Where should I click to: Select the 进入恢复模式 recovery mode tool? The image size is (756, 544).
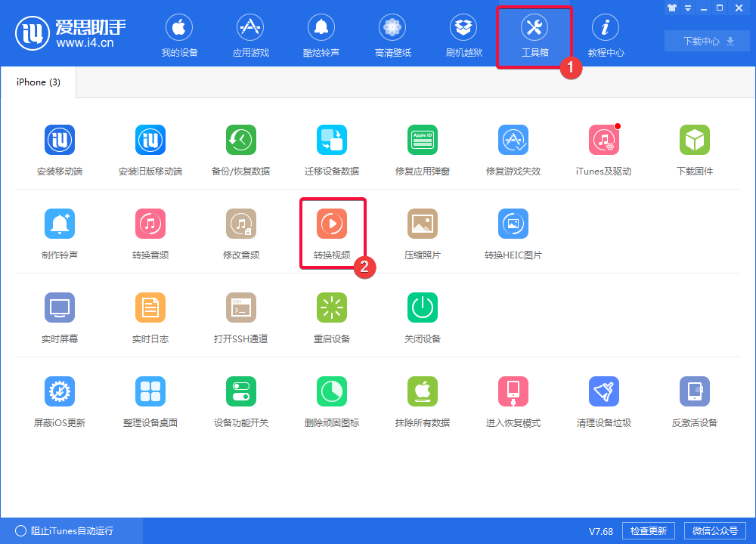pyautogui.click(x=513, y=400)
